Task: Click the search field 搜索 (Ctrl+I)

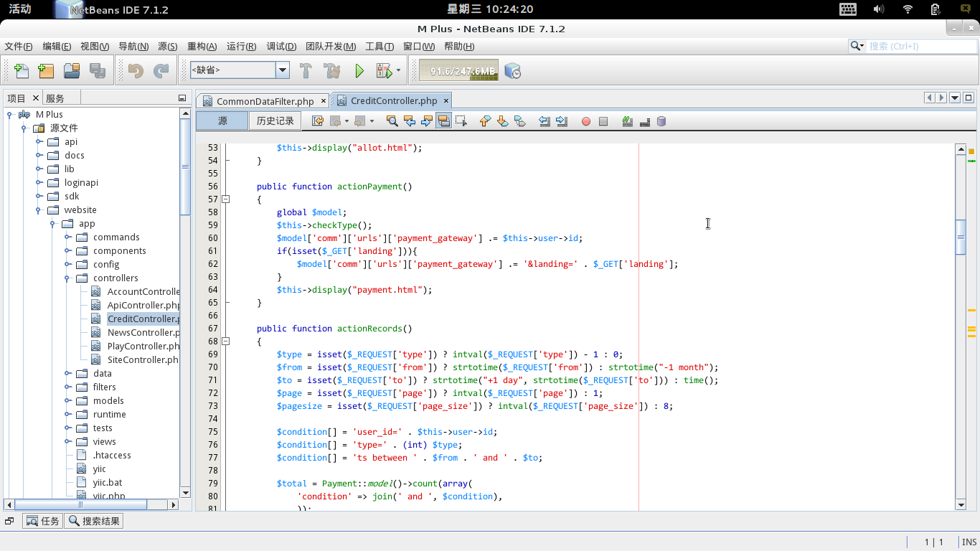Action: tap(921, 46)
